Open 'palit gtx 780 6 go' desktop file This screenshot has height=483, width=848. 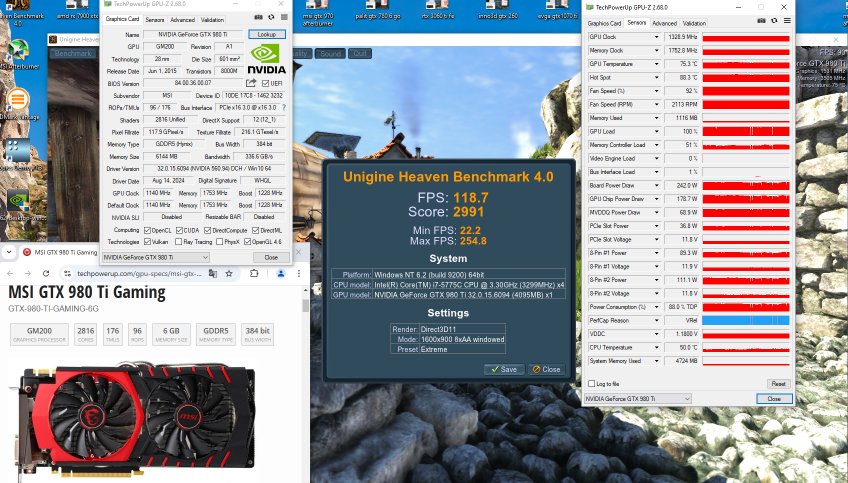(x=377, y=11)
